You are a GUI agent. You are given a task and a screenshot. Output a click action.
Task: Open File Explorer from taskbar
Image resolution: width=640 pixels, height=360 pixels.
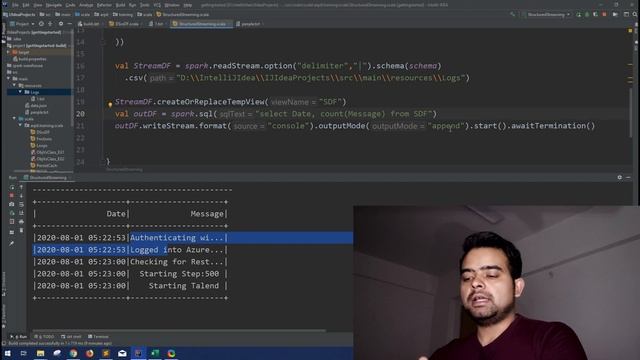pos(40,353)
